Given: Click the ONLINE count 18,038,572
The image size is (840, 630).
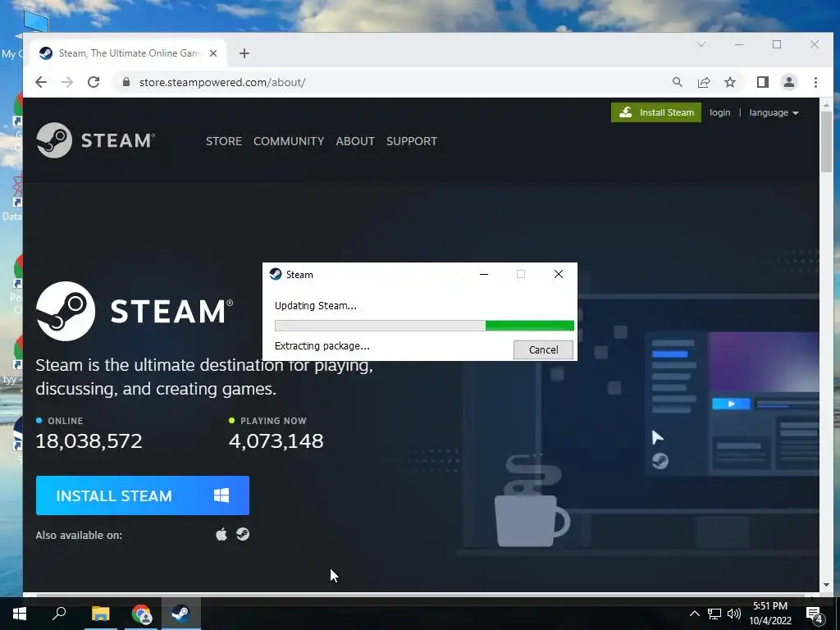Looking at the screenshot, I should coord(89,441).
